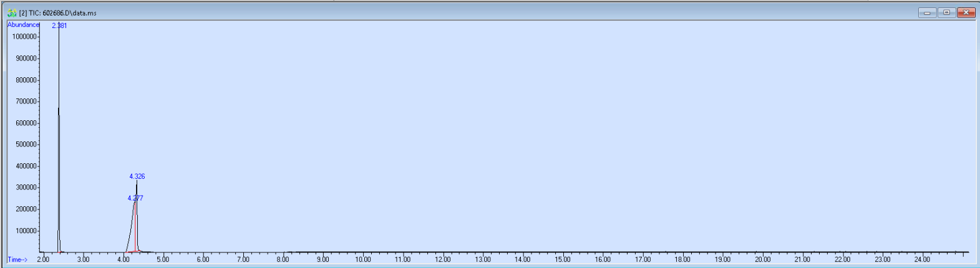Click the 200000 abundance tick value
Image resolution: width=980 pixels, height=268 pixels.
tap(26, 209)
